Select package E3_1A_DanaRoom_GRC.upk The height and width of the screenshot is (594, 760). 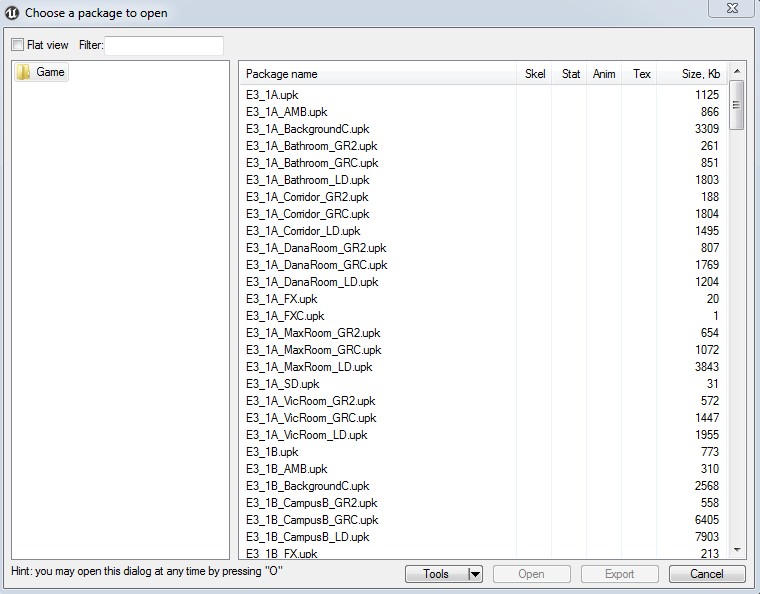pyautogui.click(x=483, y=265)
